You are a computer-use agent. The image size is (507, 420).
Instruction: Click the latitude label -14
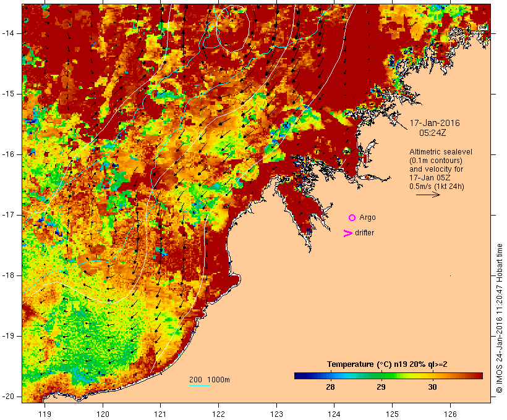[8, 33]
